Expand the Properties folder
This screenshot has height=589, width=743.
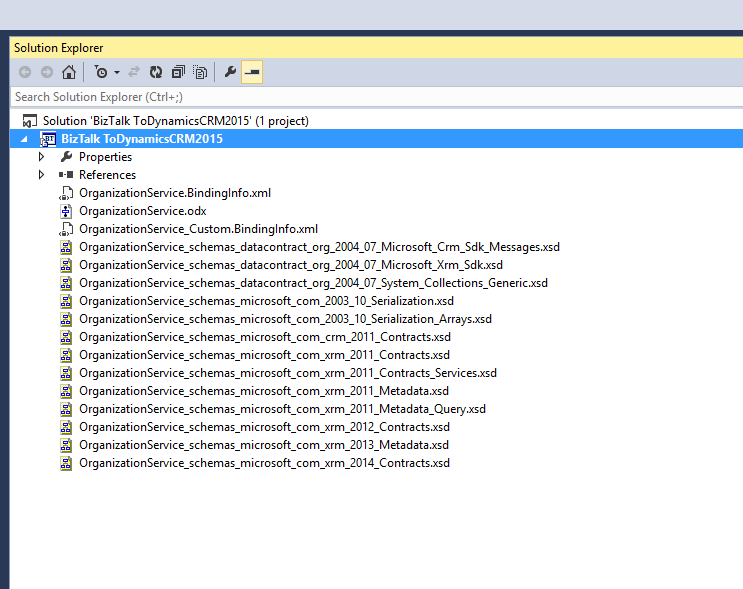click(41, 157)
